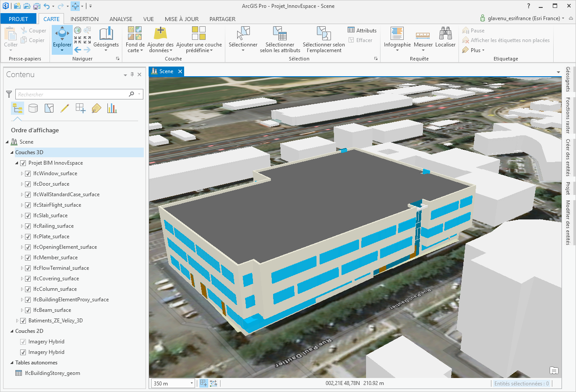Collapse the Couches 3D group
576x392 pixels.
click(12, 152)
